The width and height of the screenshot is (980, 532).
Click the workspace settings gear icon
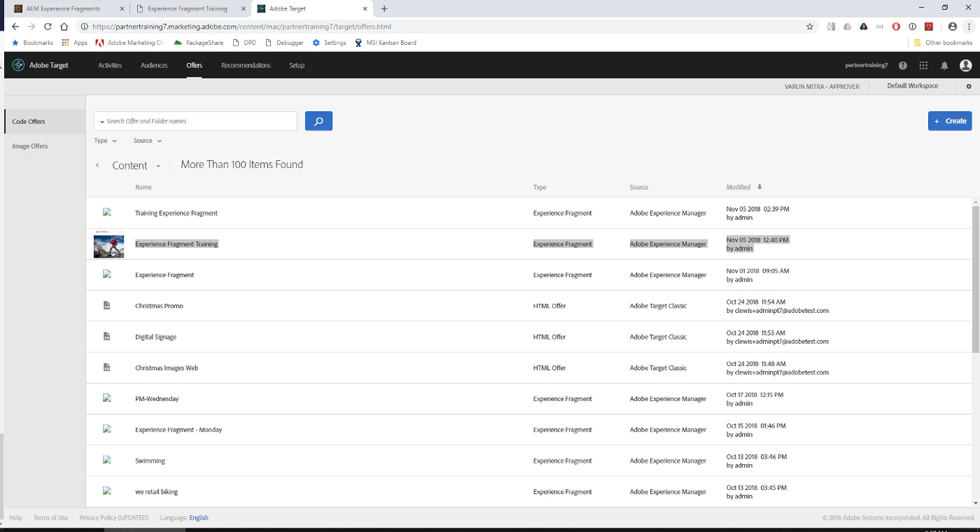[x=969, y=86]
